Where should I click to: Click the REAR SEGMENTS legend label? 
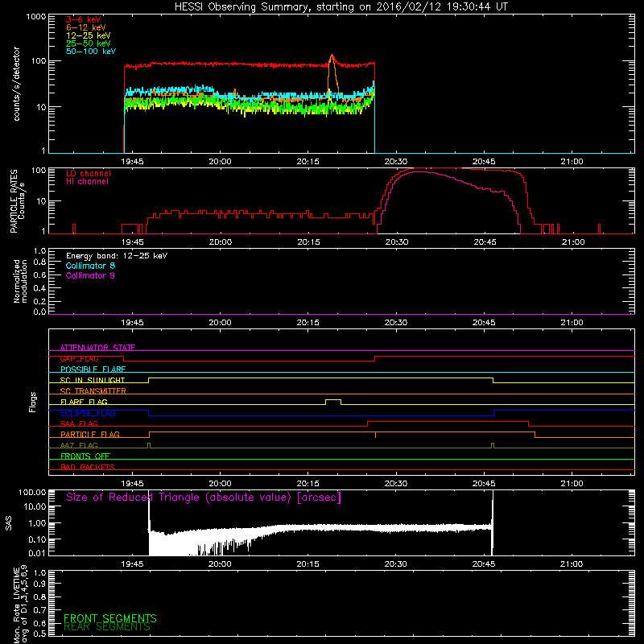[107, 627]
